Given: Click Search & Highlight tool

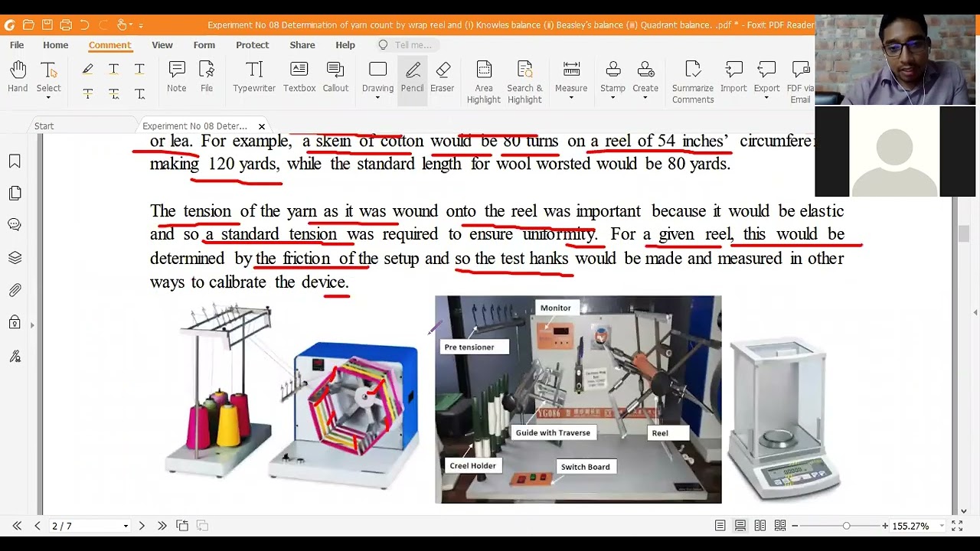Looking at the screenshot, I should (x=524, y=83).
